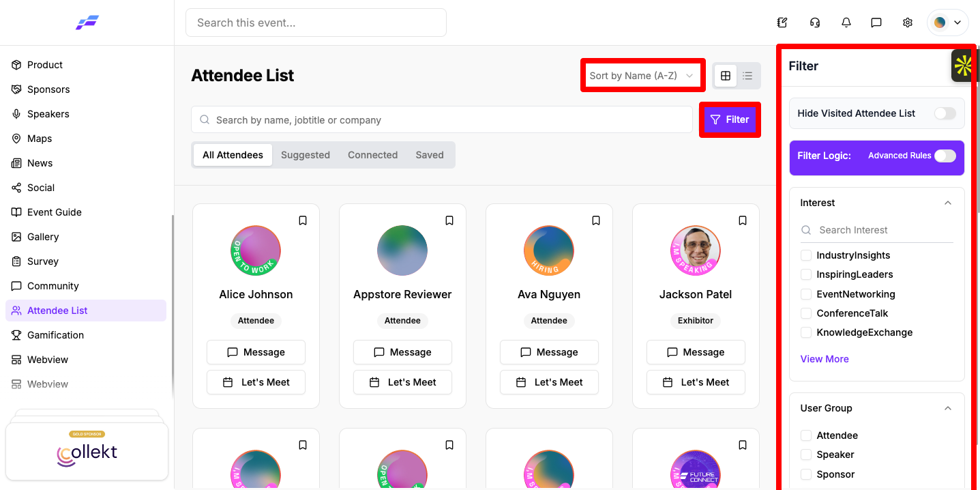
Task: Open the Saved attendees tab
Action: click(430, 155)
